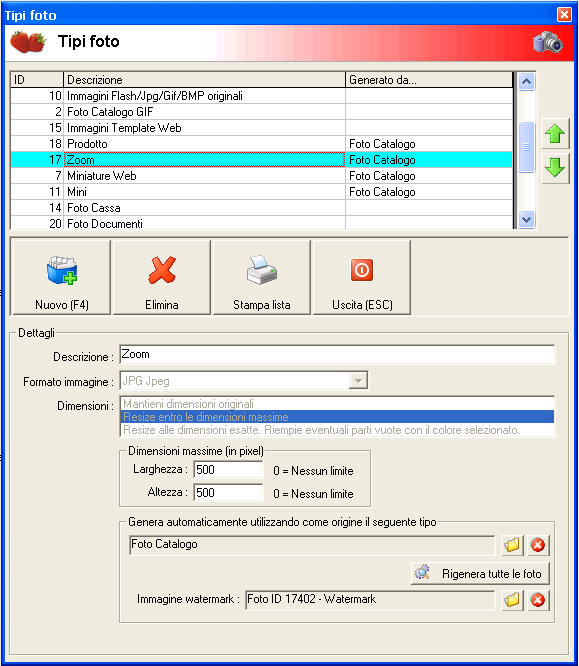
Task: Click the list scrollbar down arrow
Action: (526, 220)
